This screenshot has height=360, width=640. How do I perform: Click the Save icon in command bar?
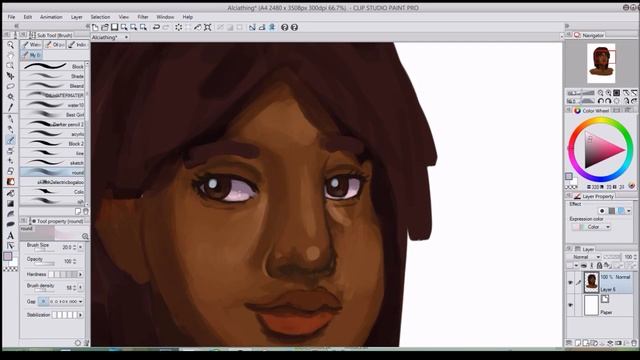pos(115,27)
